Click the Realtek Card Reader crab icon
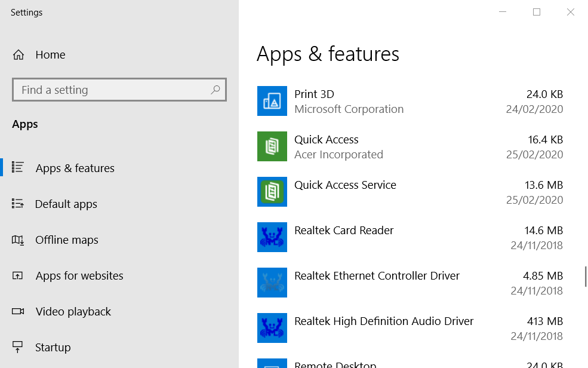The image size is (588, 368). pos(272,237)
